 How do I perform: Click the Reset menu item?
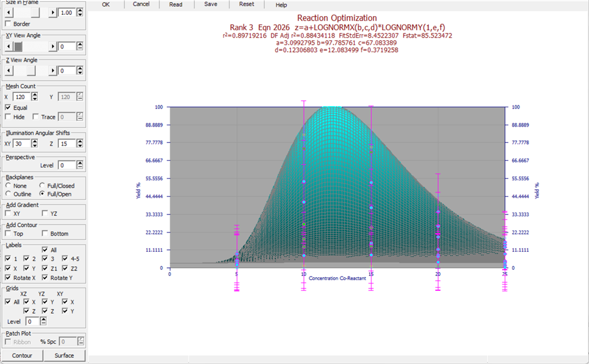[246, 4]
